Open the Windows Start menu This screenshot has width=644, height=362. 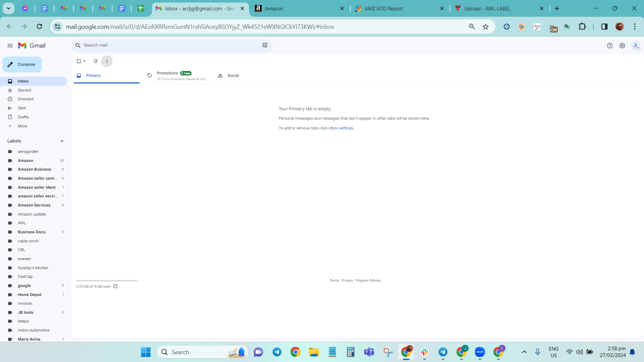click(x=146, y=352)
